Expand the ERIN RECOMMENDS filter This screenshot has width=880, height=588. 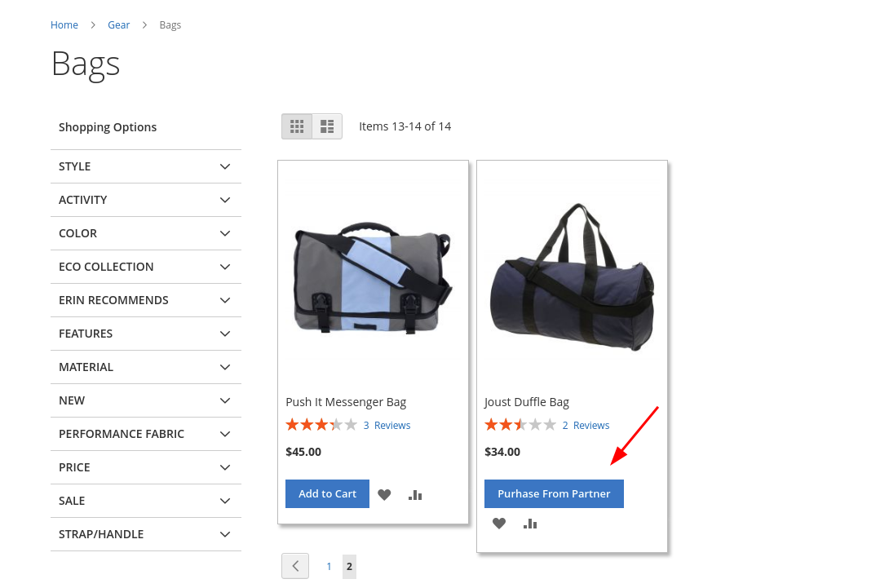tap(146, 300)
